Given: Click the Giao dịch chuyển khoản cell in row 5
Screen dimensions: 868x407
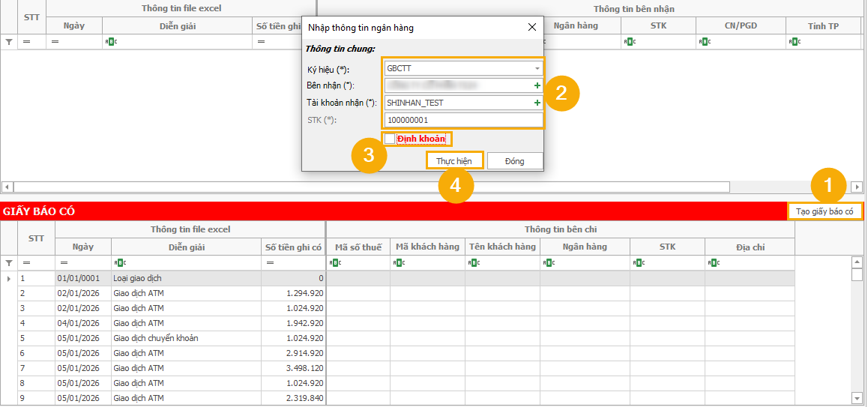Looking at the screenshot, I should pos(186,338).
